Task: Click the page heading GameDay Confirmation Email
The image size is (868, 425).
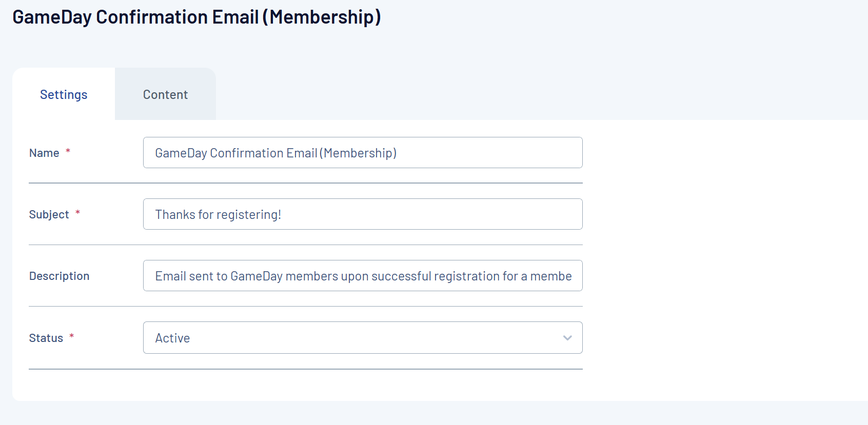Action: pyautogui.click(x=196, y=17)
